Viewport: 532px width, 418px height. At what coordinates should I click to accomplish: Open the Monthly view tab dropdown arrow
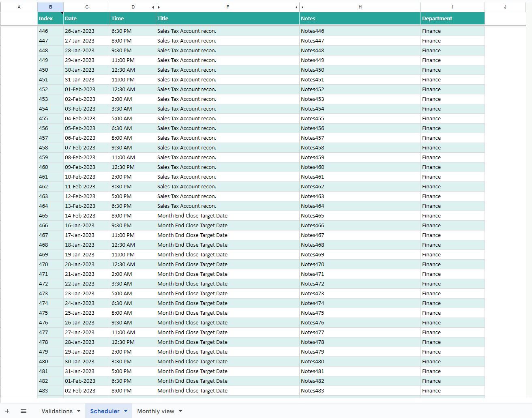pos(180,411)
